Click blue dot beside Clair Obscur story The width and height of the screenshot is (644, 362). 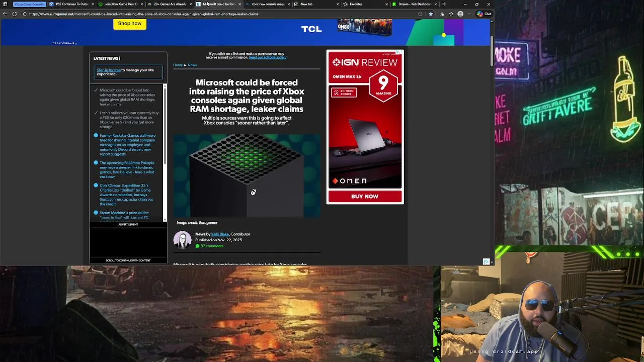click(x=96, y=186)
